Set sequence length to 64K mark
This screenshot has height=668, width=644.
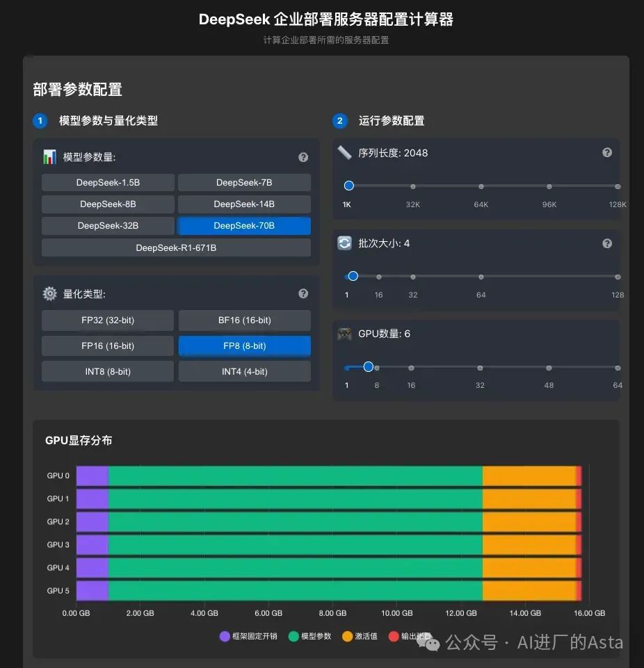coord(481,186)
